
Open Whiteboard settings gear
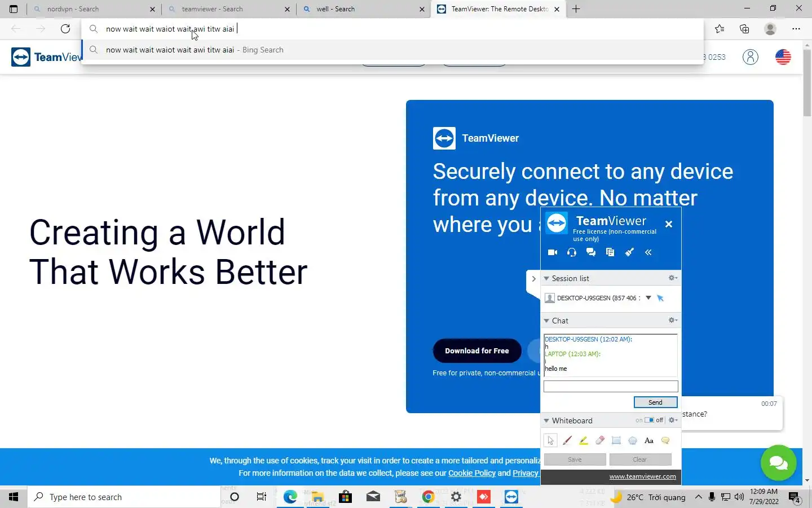(673, 420)
